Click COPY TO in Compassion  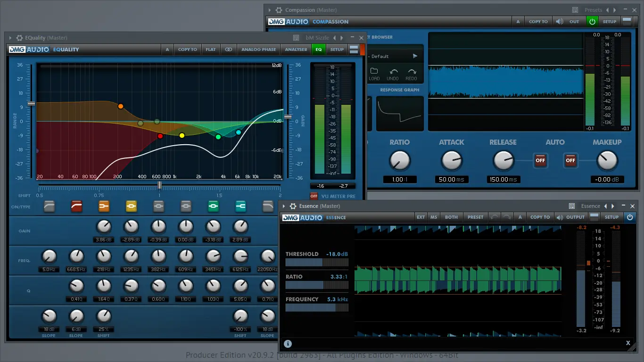point(538,22)
